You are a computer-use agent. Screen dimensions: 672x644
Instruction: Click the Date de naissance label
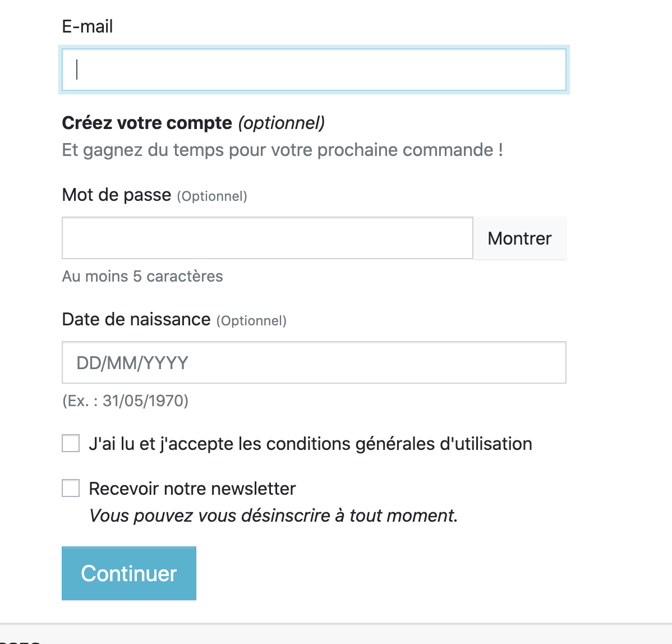[136, 319]
